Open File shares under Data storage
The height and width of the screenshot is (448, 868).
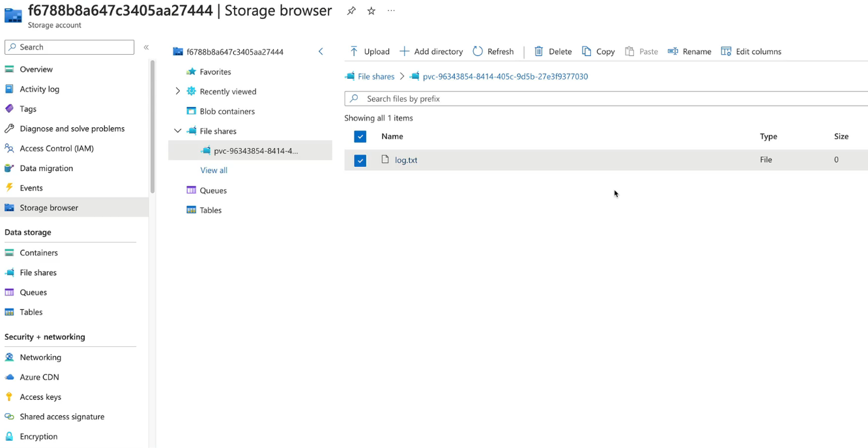tap(38, 273)
